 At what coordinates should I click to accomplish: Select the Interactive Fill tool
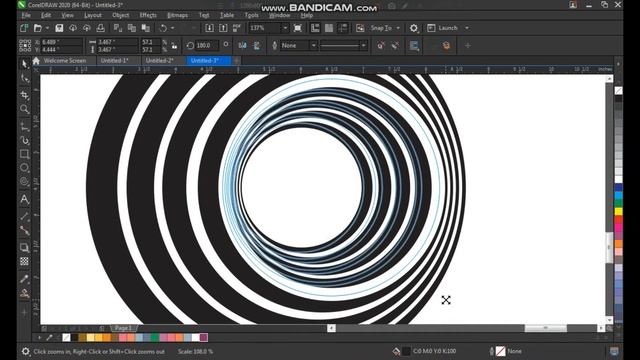24,293
